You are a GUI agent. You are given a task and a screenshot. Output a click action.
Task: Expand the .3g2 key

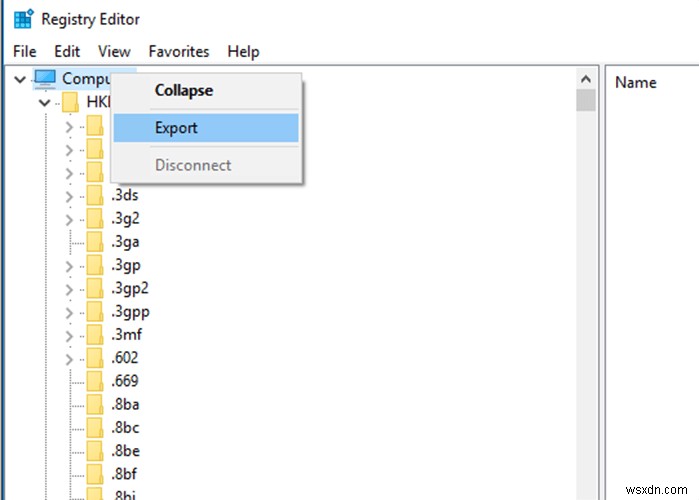tap(69, 219)
